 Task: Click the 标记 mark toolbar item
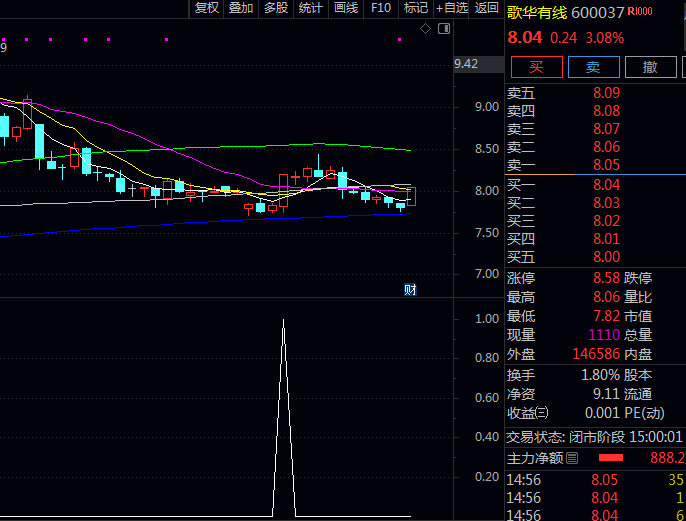coord(415,8)
